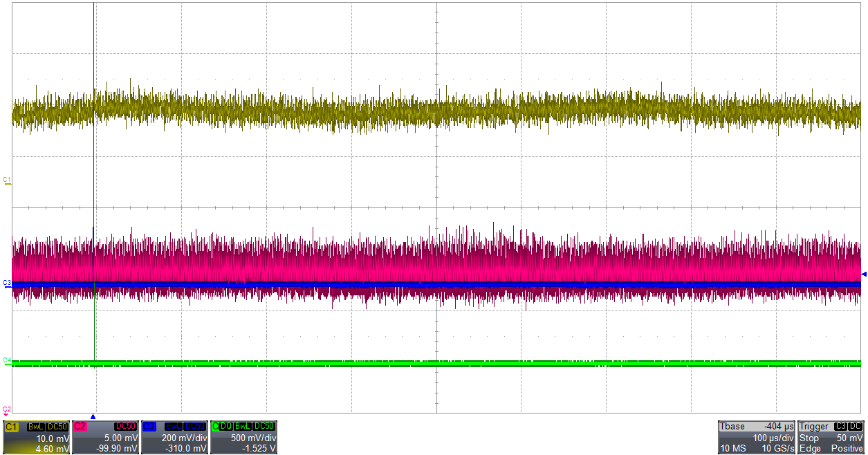Click the sample rate 10 GS/s
The image size is (868, 455).
point(778,449)
